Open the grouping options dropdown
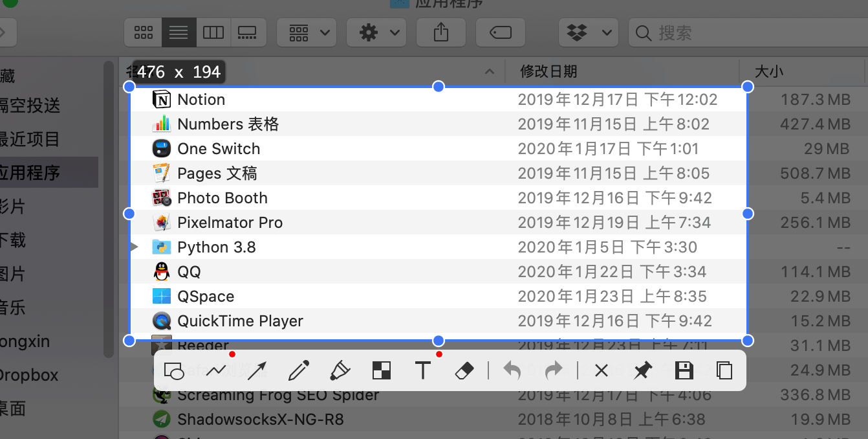Screen dimensions: 868x439 (x=307, y=32)
